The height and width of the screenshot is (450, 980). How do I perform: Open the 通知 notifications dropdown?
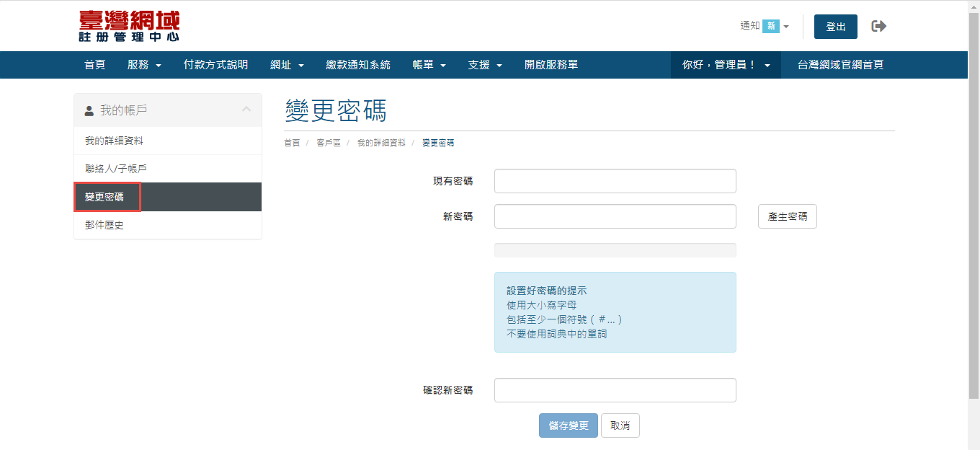pyautogui.click(x=765, y=26)
